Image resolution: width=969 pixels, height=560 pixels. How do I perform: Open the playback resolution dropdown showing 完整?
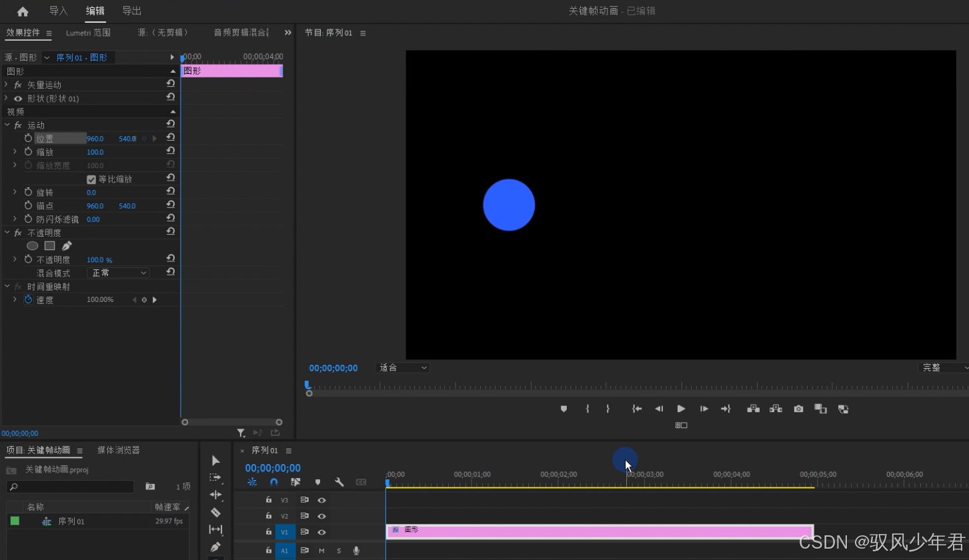(944, 367)
